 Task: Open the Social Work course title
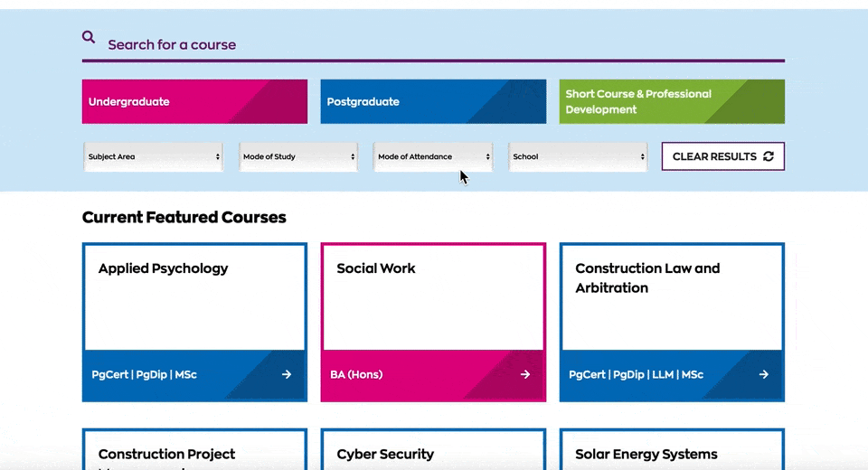coord(376,268)
